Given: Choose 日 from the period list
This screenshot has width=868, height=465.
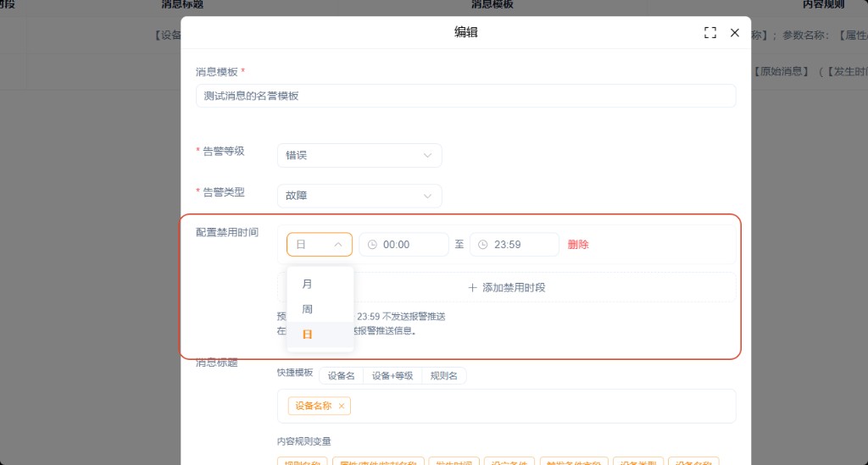Looking at the screenshot, I should pos(320,334).
